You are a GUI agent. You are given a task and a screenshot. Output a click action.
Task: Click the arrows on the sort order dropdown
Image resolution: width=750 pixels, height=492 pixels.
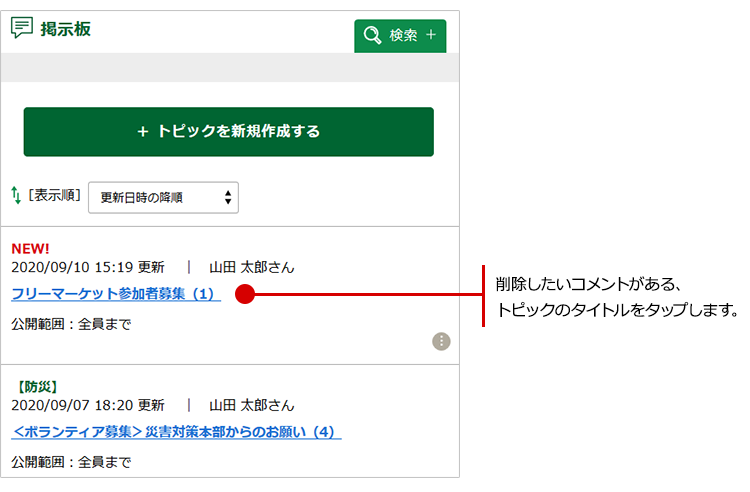(228, 197)
